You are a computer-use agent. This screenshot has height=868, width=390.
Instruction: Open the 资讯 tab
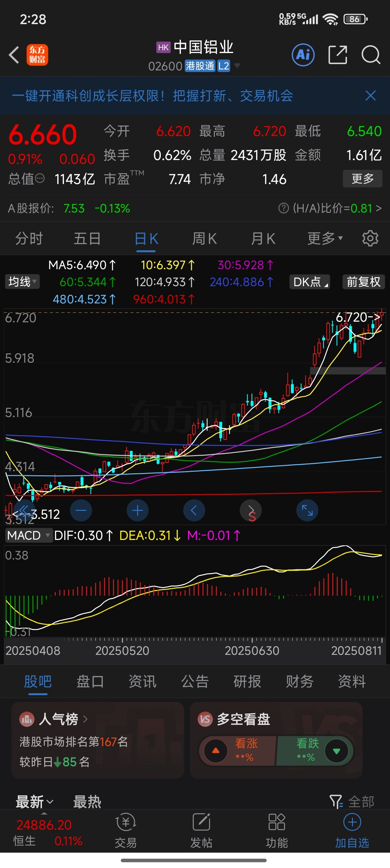pyautogui.click(x=143, y=681)
